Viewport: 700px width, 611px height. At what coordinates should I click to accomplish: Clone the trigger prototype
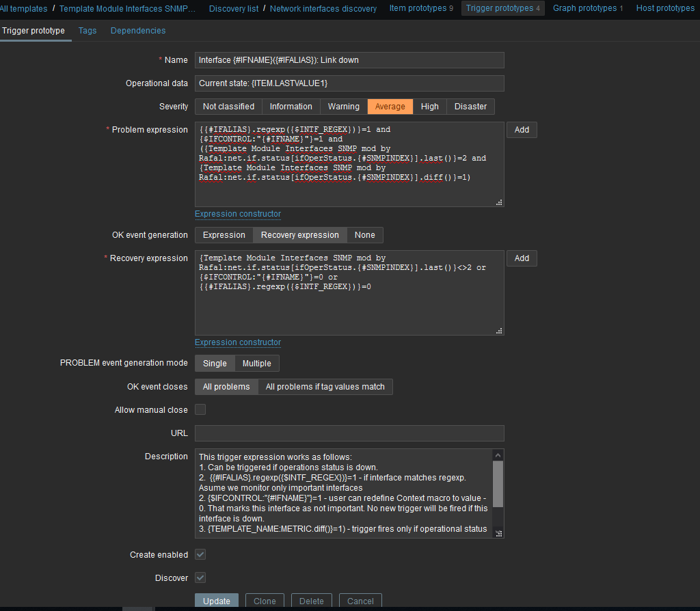[x=265, y=601]
